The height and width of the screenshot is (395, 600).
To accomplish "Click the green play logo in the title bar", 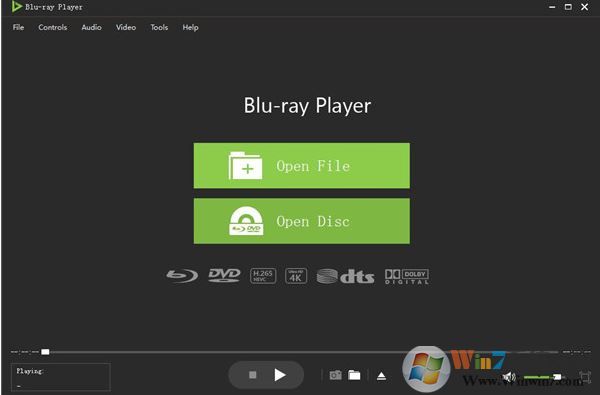I will tap(16, 7).
